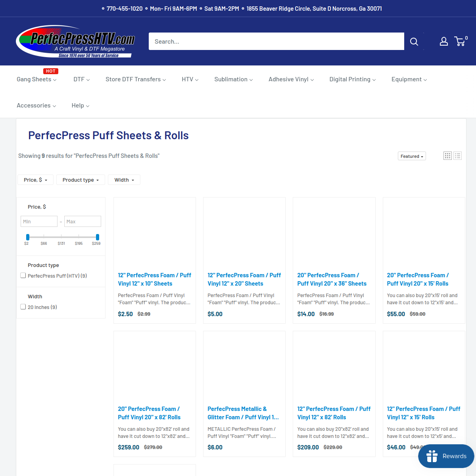
Task: Open the Sublimation menu
Action: pos(234,79)
